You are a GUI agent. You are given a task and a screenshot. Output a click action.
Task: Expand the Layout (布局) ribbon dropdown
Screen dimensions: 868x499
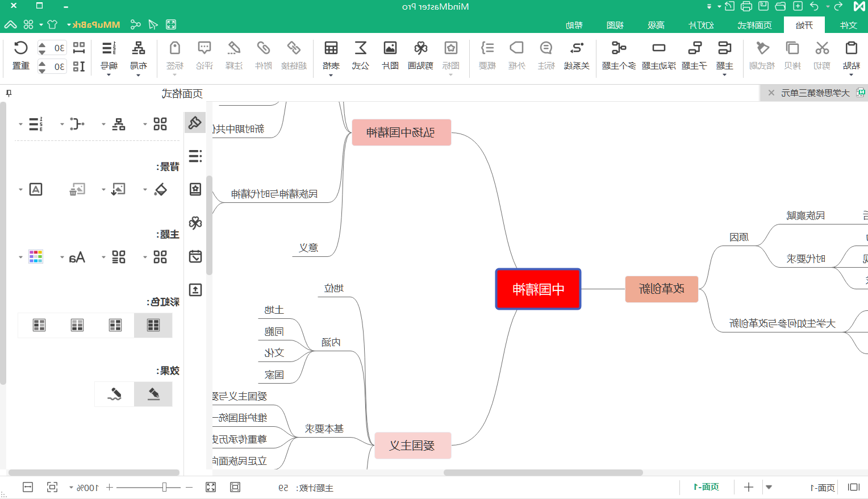[x=138, y=75]
